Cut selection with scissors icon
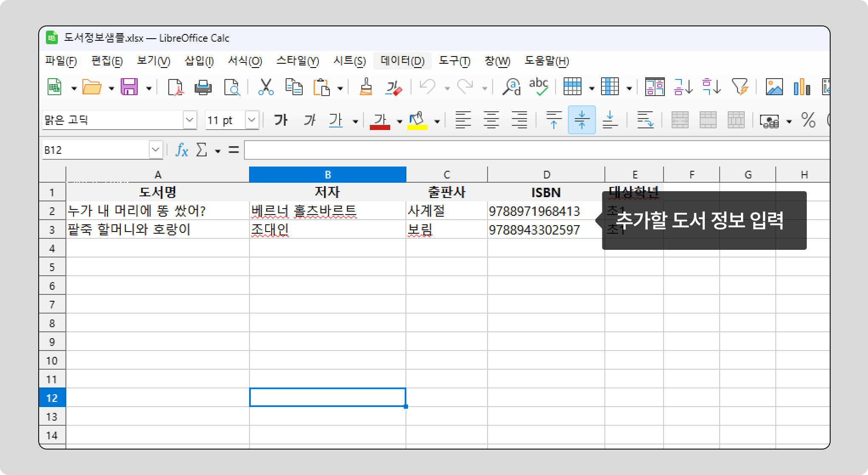This screenshot has width=868, height=475. pyautogui.click(x=266, y=88)
